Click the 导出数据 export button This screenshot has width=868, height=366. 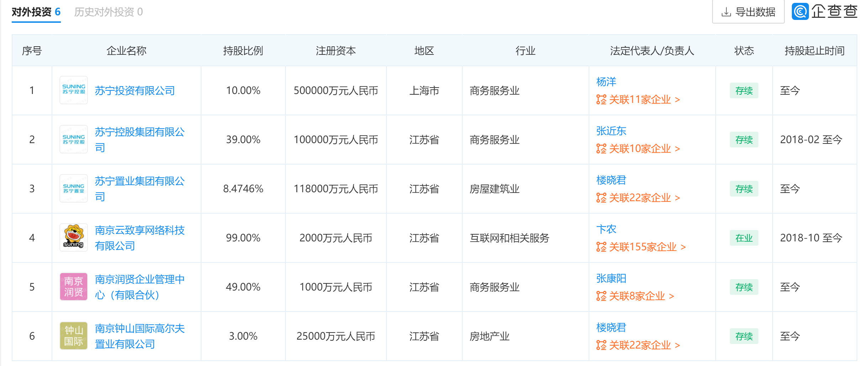click(x=747, y=12)
